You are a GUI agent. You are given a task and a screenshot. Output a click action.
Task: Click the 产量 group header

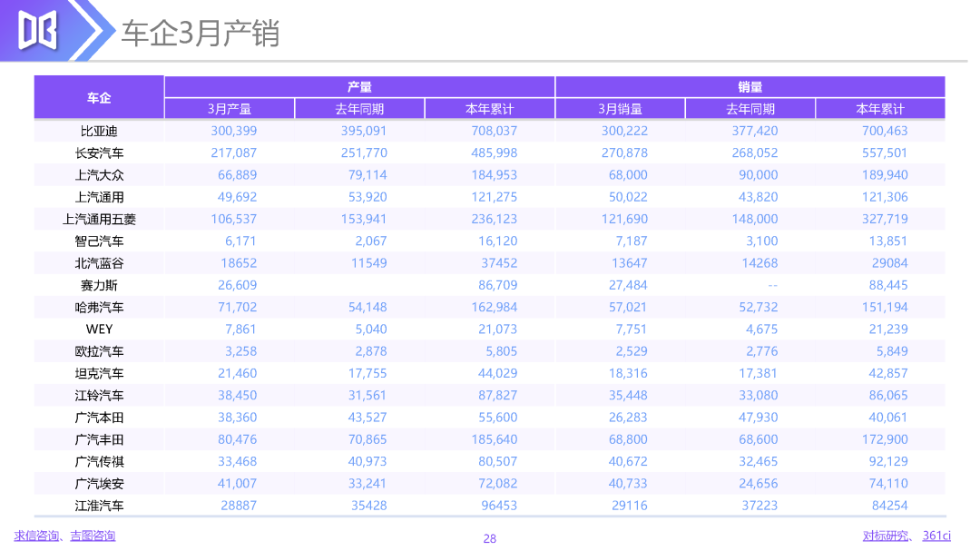(x=359, y=87)
